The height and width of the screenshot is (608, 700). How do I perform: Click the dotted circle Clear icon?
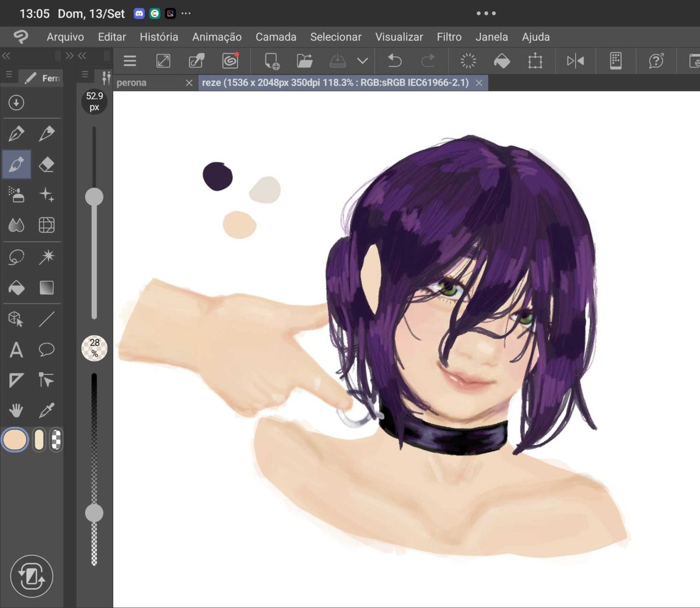[x=468, y=61]
